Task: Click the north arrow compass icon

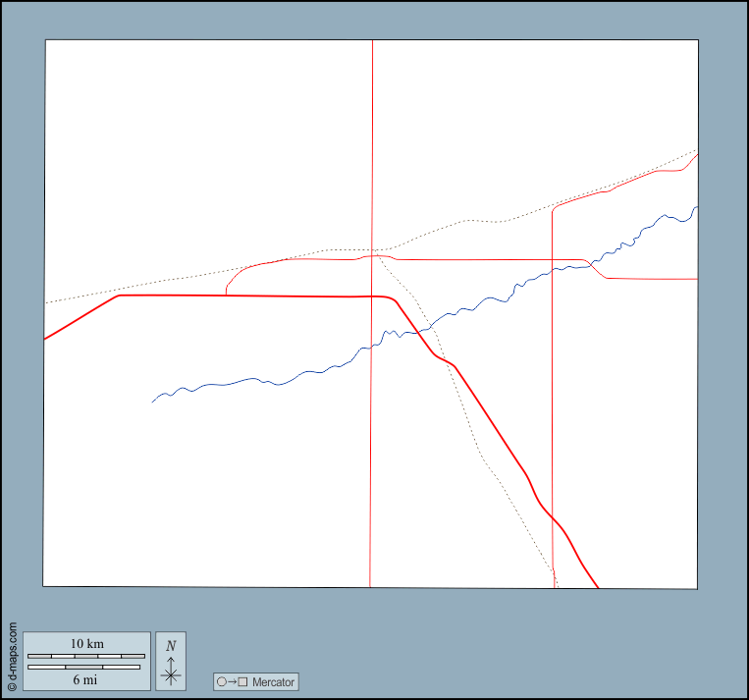Action: coord(171,672)
